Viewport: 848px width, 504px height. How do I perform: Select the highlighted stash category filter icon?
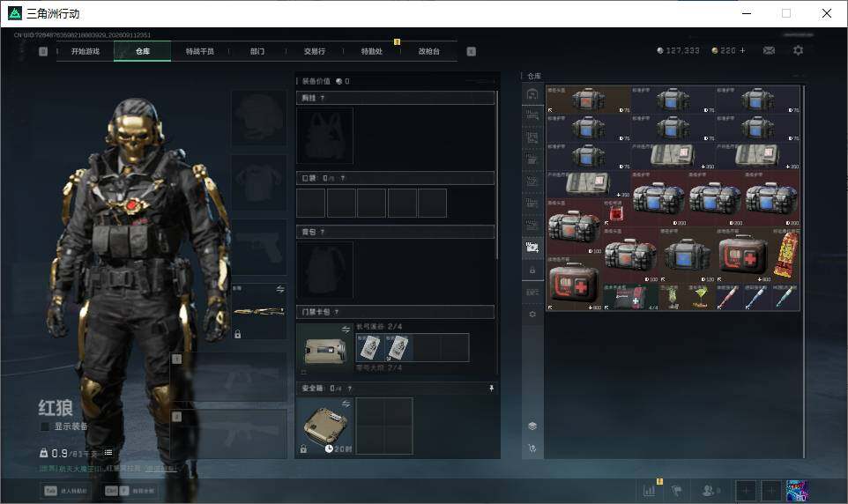pyautogui.click(x=532, y=248)
